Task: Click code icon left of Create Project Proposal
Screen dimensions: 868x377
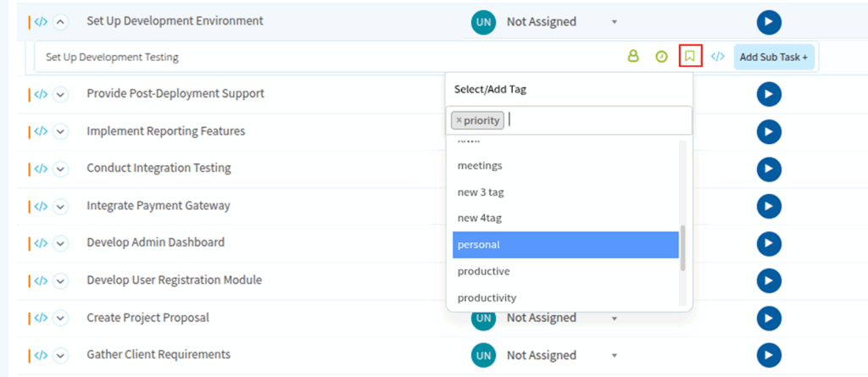Action: 41,318
